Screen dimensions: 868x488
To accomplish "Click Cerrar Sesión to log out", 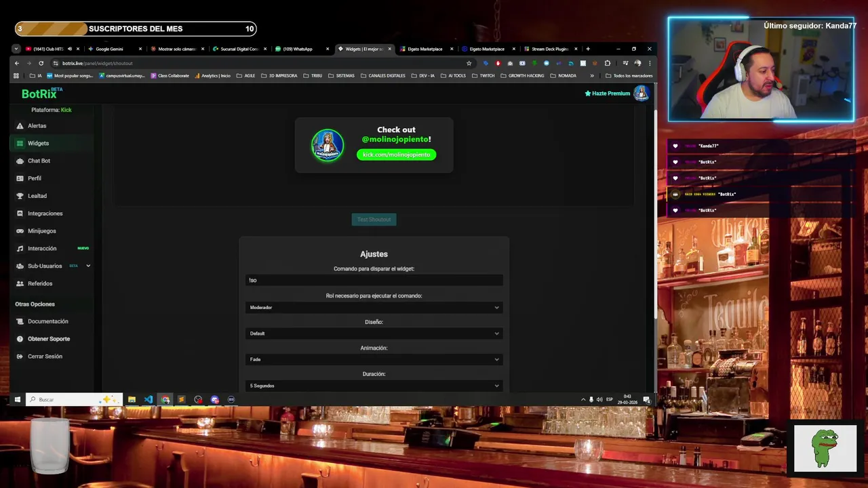I will coord(45,357).
